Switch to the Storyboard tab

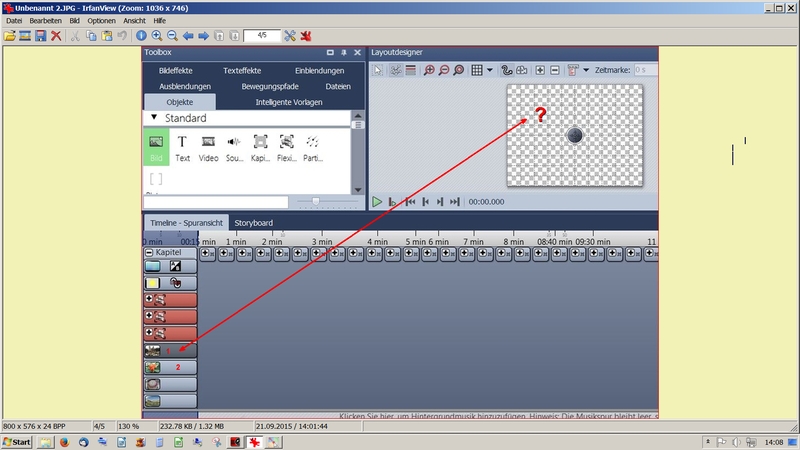(254, 222)
